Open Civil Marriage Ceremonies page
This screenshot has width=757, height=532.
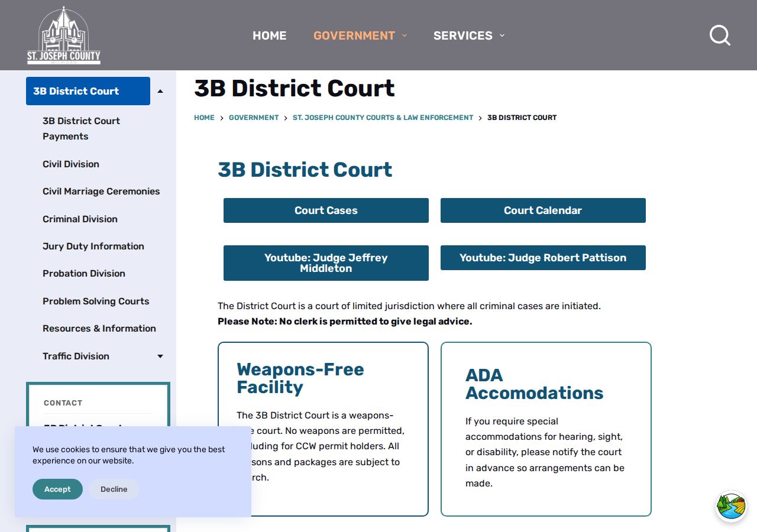click(101, 192)
